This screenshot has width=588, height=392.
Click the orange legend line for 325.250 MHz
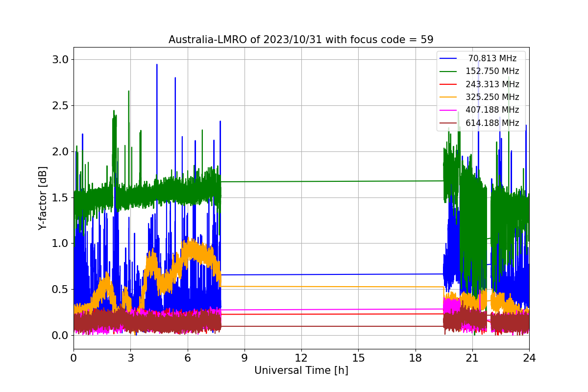(448, 98)
